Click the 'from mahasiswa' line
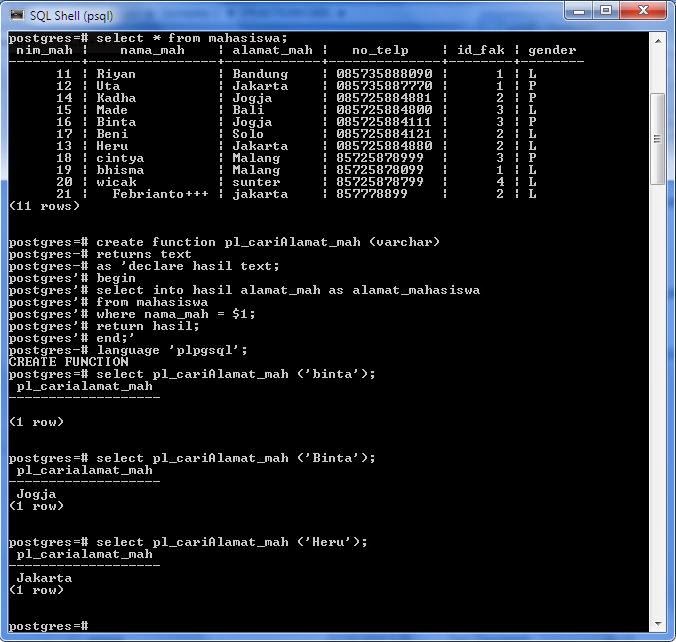 click(108, 302)
